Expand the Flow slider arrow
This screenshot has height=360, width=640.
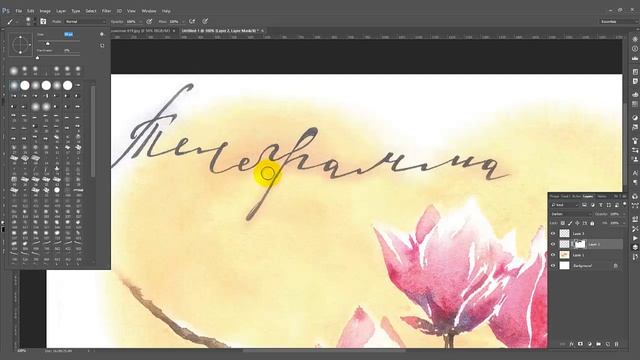click(183, 22)
